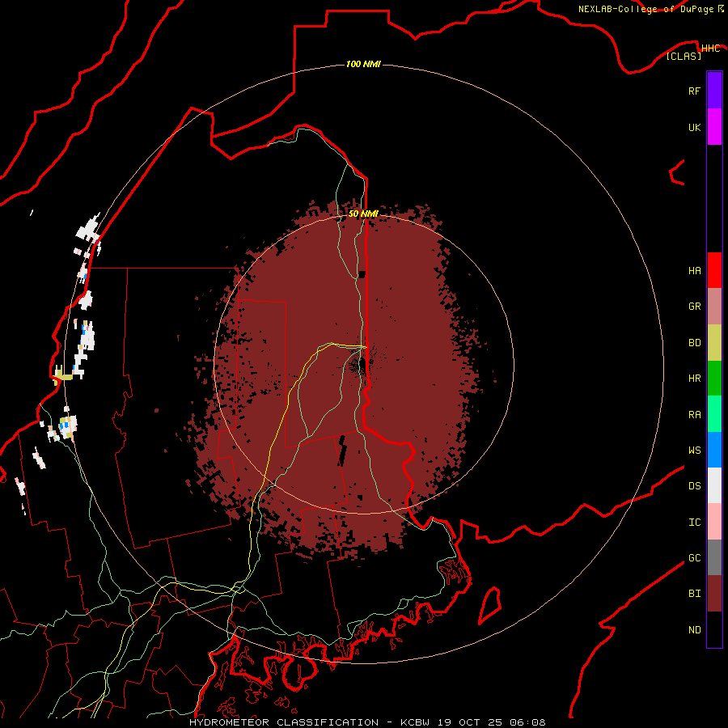Select the IC pink legend swatch
This screenshot has width=728, height=728.
pyautogui.click(x=714, y=522)
